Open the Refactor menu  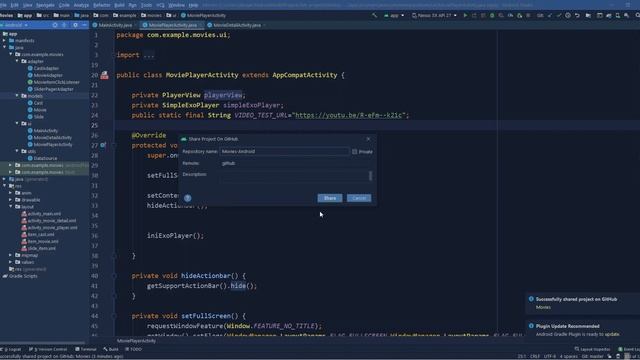(x=102, y=5)
